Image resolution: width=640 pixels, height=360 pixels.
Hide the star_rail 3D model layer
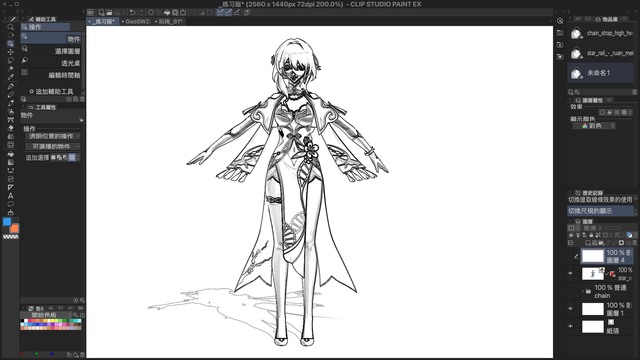[571, 273]
